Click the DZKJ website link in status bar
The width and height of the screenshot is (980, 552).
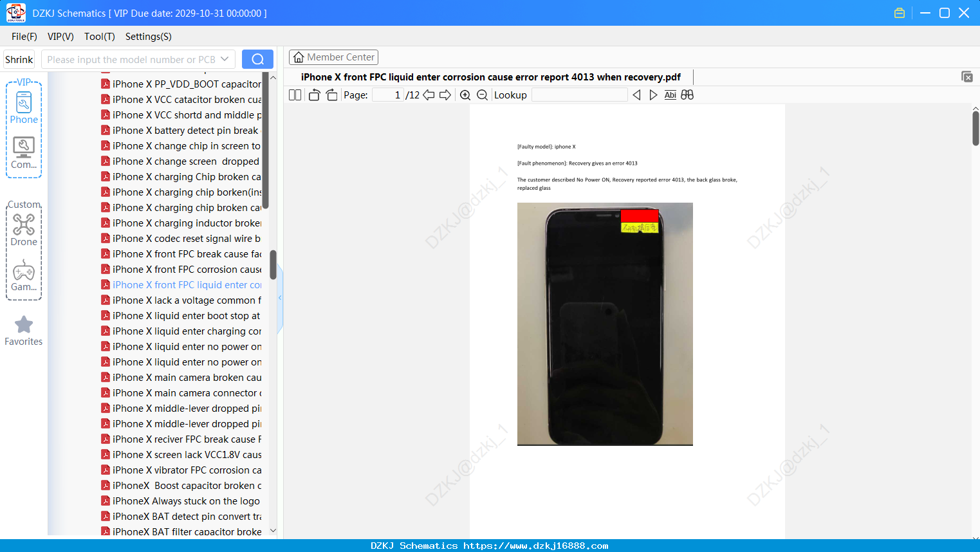click(x=535, y=546)
